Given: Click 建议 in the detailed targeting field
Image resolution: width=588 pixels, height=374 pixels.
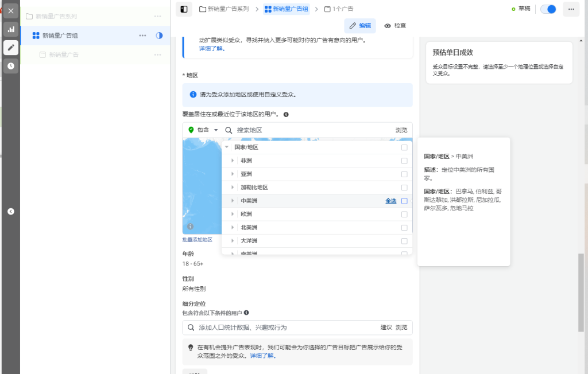Looking at the screenshot, I should coord(386,328).
